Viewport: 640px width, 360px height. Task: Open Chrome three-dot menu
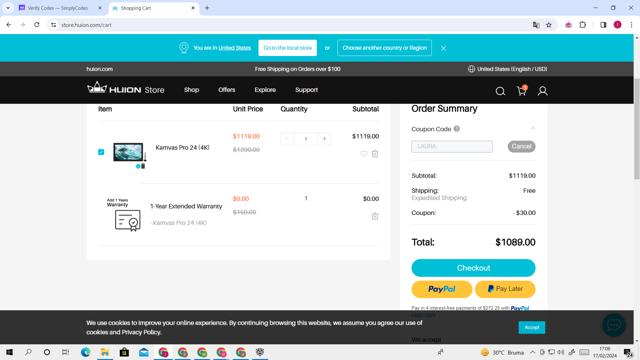631,25
